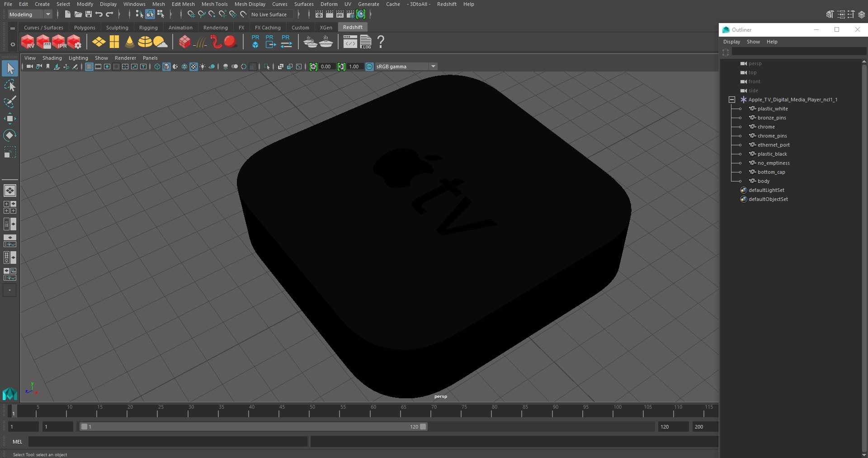Undo the last action arrow icon
Image resolution: width=868 pixels, height=458 pixels.
click(99, 14)
